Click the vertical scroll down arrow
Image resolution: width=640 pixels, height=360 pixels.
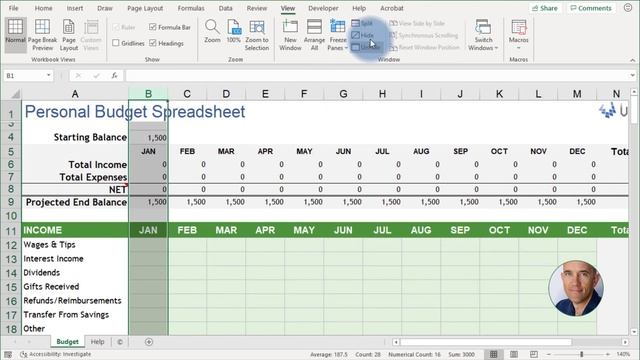[x=634, y=331]
